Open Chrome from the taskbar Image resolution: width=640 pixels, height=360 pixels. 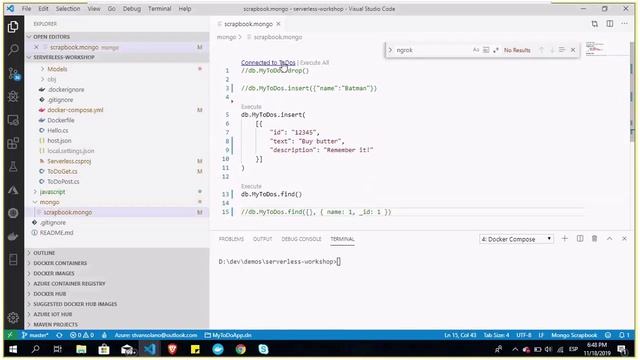pos(241,349)
